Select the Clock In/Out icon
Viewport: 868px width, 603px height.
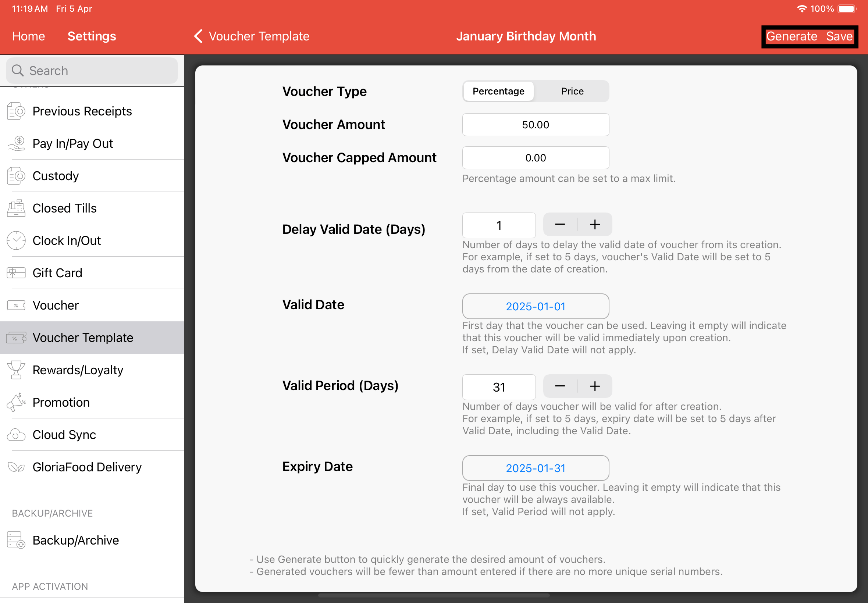[x=15, y=240]
